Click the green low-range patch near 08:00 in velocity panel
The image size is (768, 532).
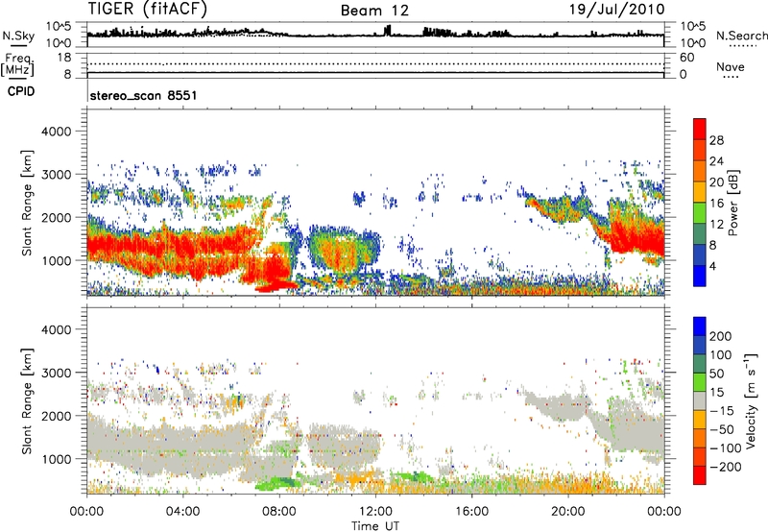[278, 484]
